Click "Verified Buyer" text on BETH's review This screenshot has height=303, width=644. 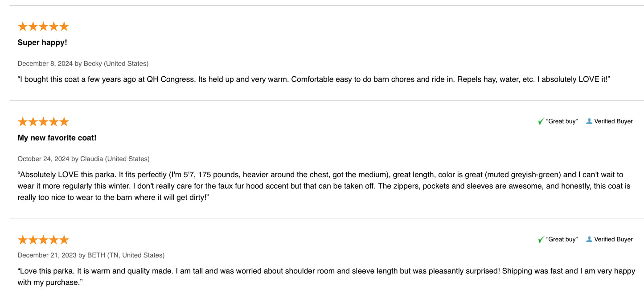613,239
